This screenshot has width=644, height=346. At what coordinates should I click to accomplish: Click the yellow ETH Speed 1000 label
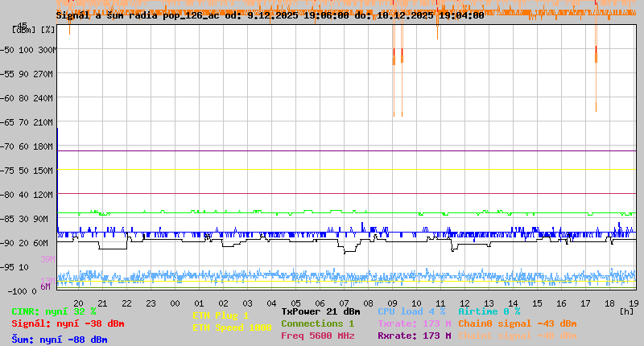point(232,327)
